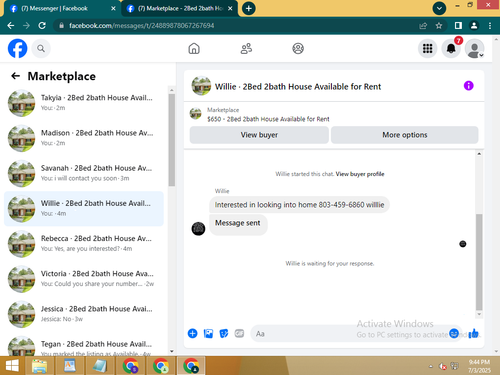The width and height of the screenshot is (500, 375).
Task: Click the sender avatar beside Message sent
Action: click(198, 229)
